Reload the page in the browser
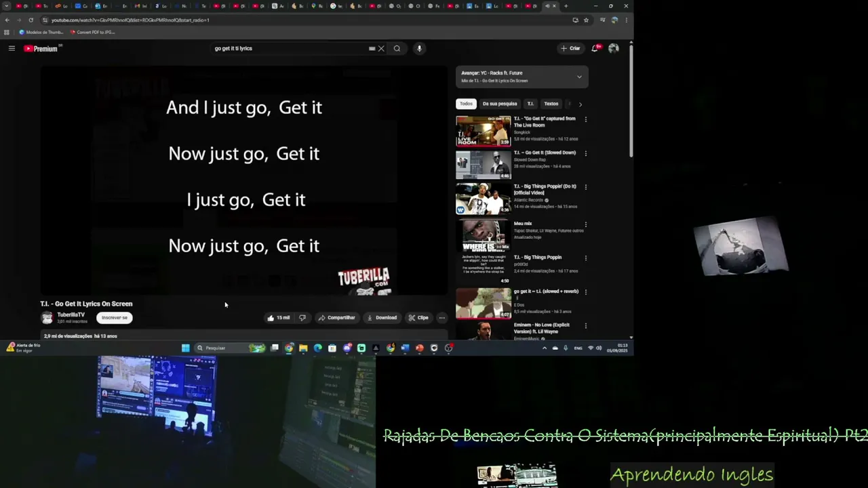Screen dimensions: 868x488 (x=31, y=20)
